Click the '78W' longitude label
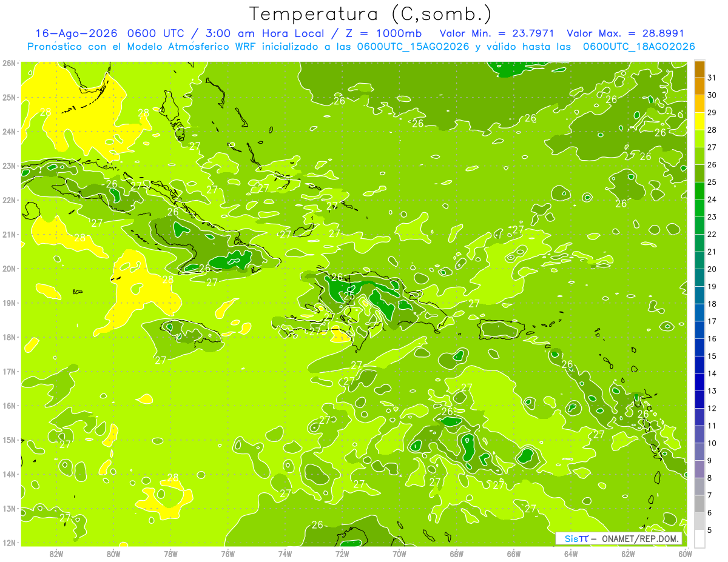Viewport: 728px width, 562px height. pos(170,554)
